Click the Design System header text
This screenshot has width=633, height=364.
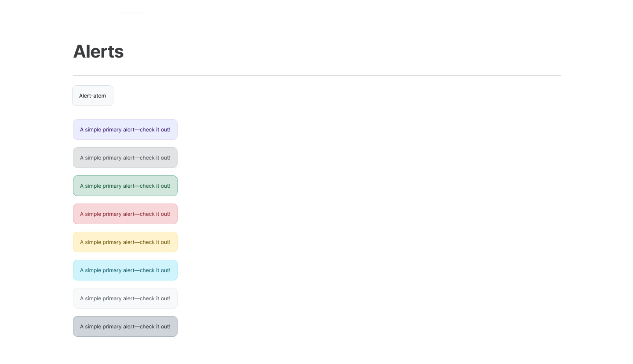coord(132,12)
